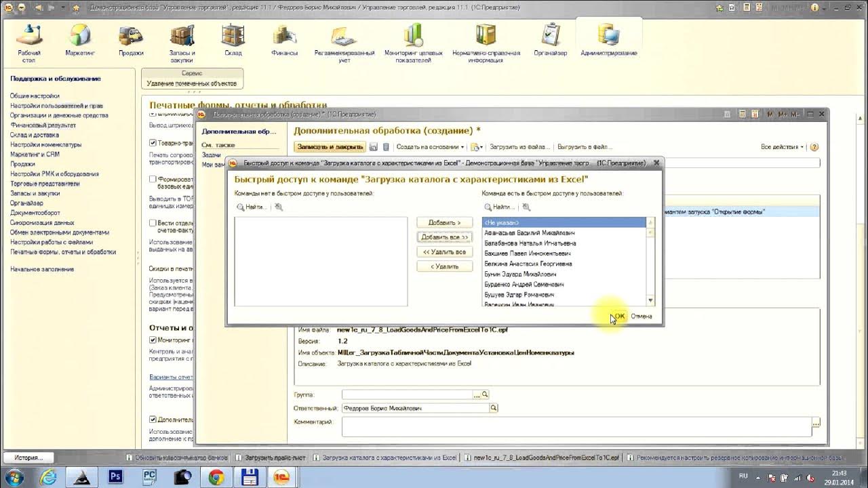
Task: Open the Запасы и закупки section
Action: coord(182,43)
